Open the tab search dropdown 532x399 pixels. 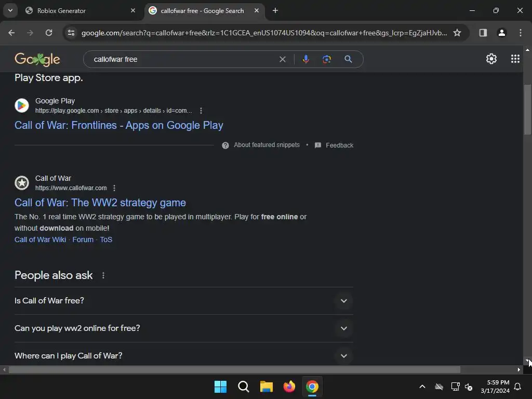[x=10, y=10]
